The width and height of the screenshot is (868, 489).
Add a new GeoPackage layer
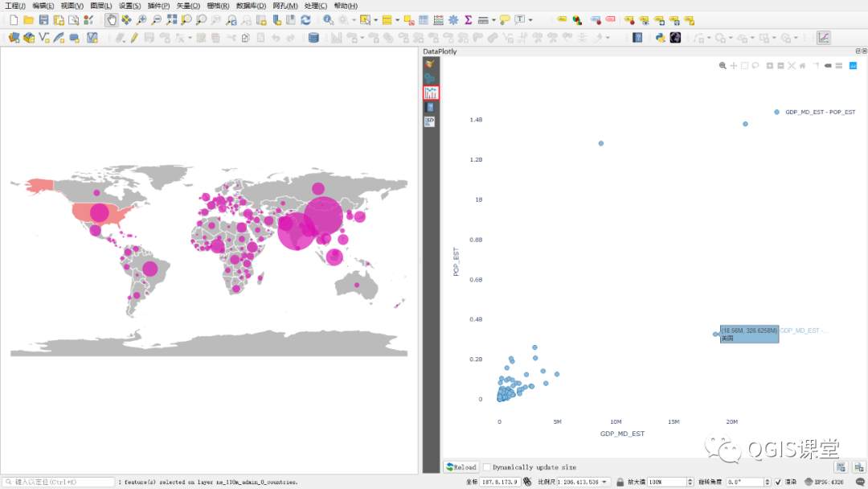(29, 38)
